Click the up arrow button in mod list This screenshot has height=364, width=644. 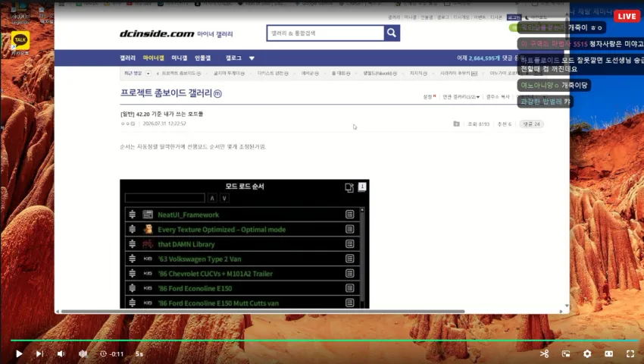(212, 198)
